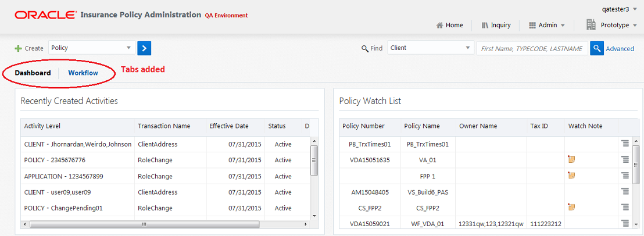Click policy number VDA15051635
This screenshot has height=236, width=644.
[x=370, y=160]
